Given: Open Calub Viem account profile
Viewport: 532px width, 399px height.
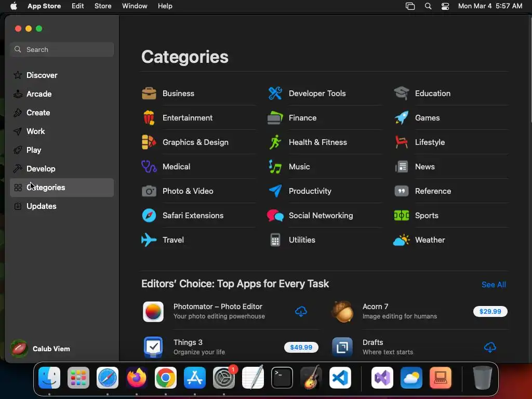Looking at the screenshot, I should 41,349.
